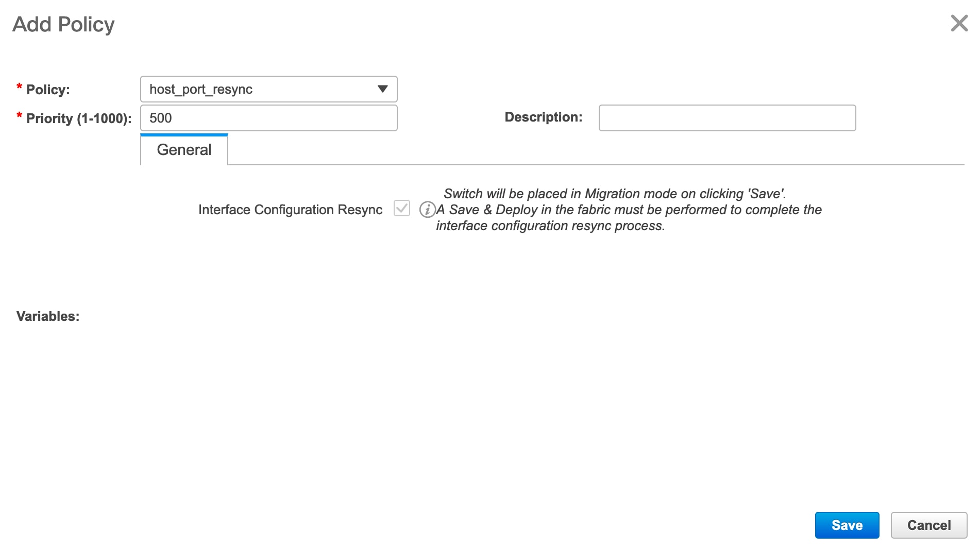Screen dimensions: 980x551
Task: Save the new policy
Action: [x=847, y=525]
